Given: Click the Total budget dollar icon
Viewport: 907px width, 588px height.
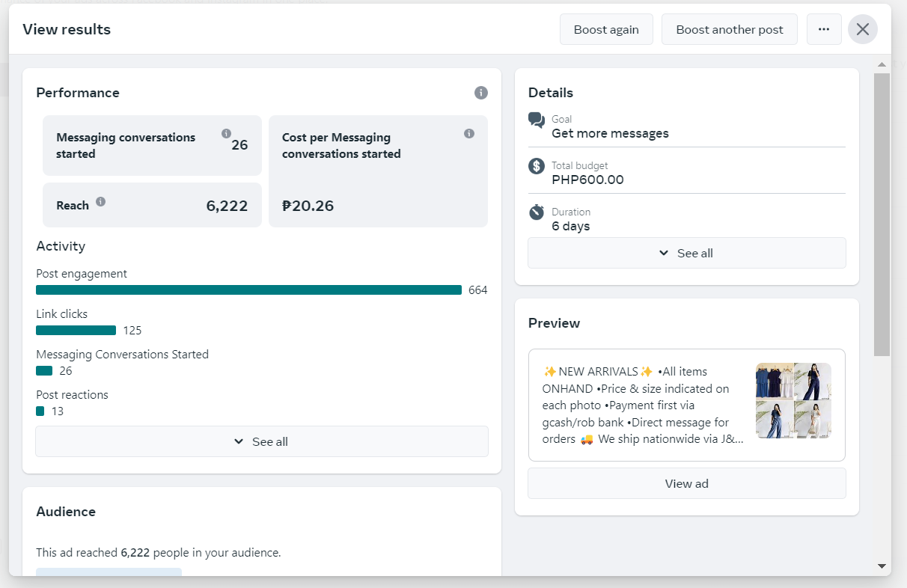Looking at the screenshot, I should pyautogui.click(x=537, y=166).
